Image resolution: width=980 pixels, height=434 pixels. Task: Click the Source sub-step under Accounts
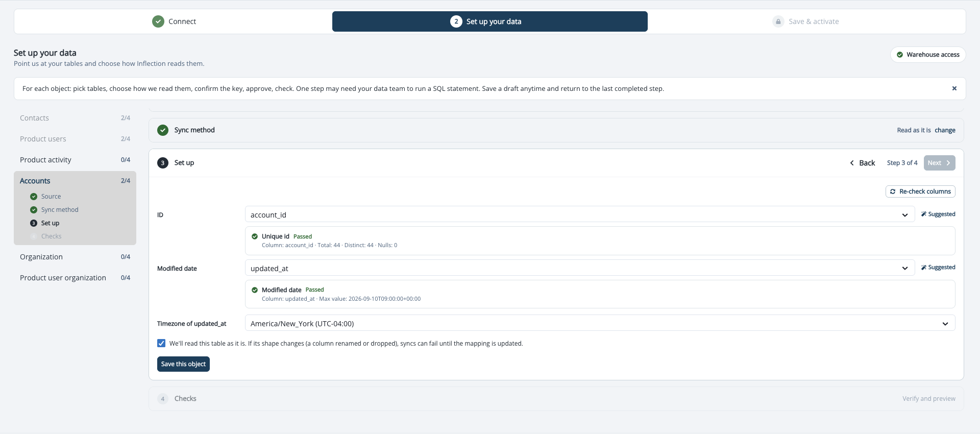51,197
